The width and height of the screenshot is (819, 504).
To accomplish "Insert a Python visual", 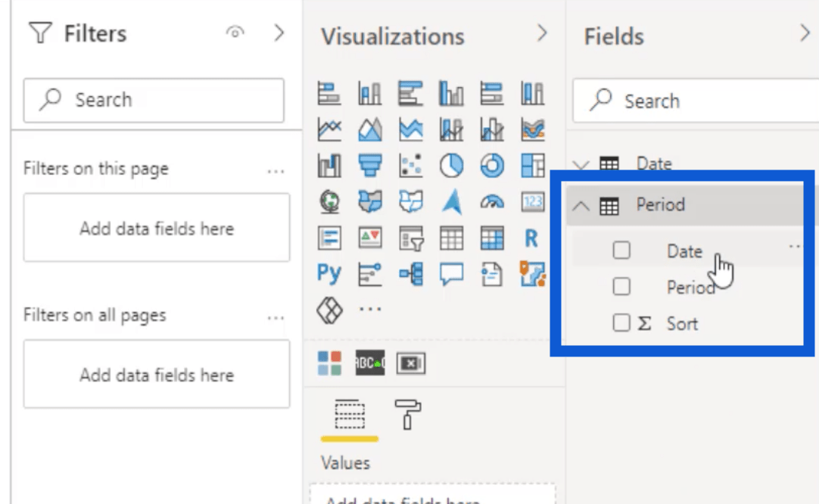I will pos(329,273).
